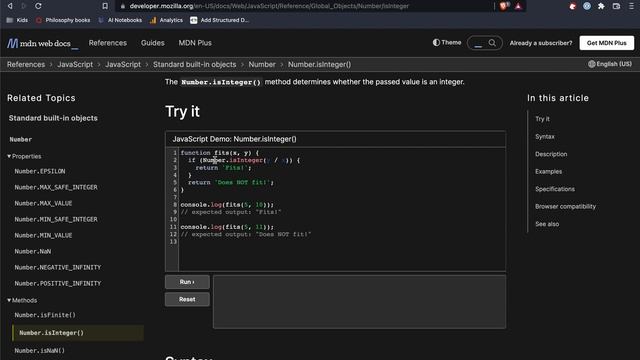Open Number.isNaN() in the sidebar
This screenshot has height=360, width=640.
tap(40, 351)
